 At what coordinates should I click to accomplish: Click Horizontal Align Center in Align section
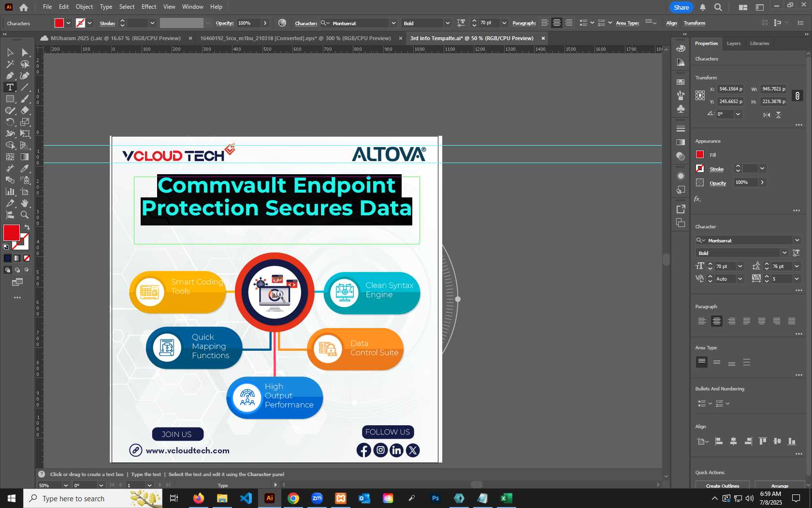click(x=733, y=441)
